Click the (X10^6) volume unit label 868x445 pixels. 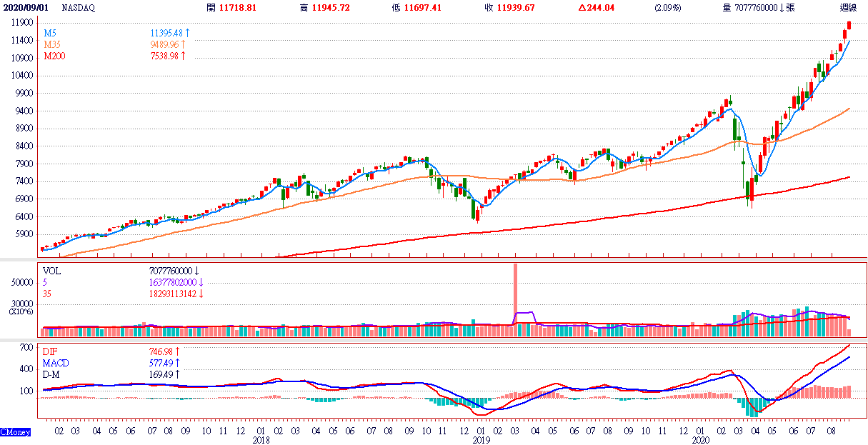click(x=21, y=312)
